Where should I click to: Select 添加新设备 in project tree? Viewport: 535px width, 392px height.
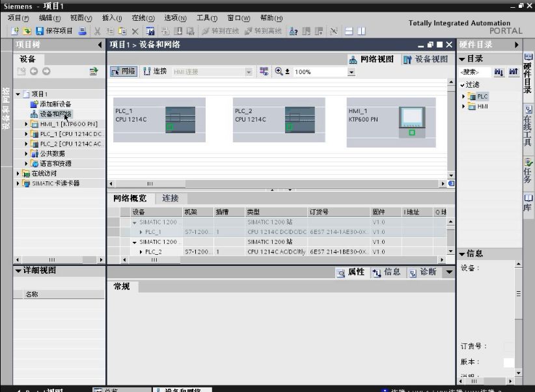(x=55, y=104)
